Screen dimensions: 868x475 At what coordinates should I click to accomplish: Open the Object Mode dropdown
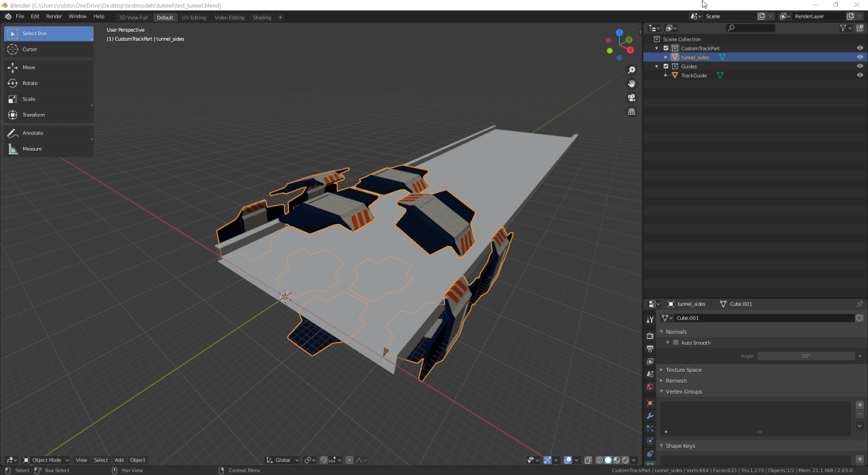click(46, 460)
